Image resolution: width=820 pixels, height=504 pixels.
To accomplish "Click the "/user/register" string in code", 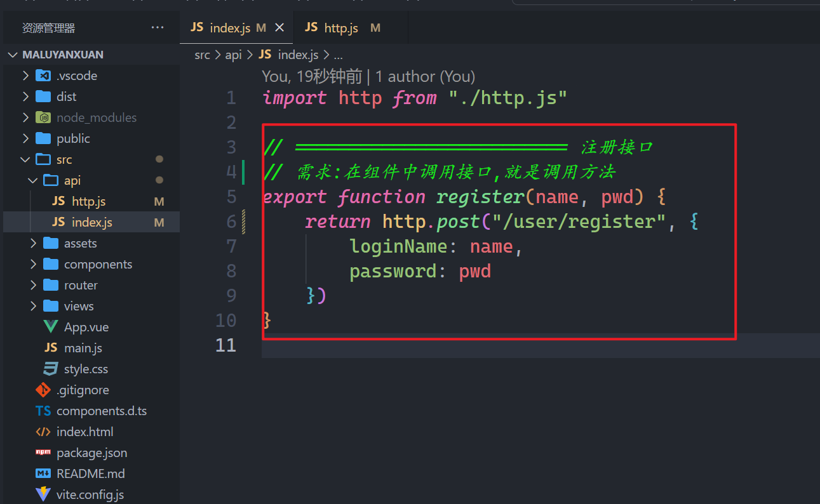I will pyautogui.click(x=578, y=222).
